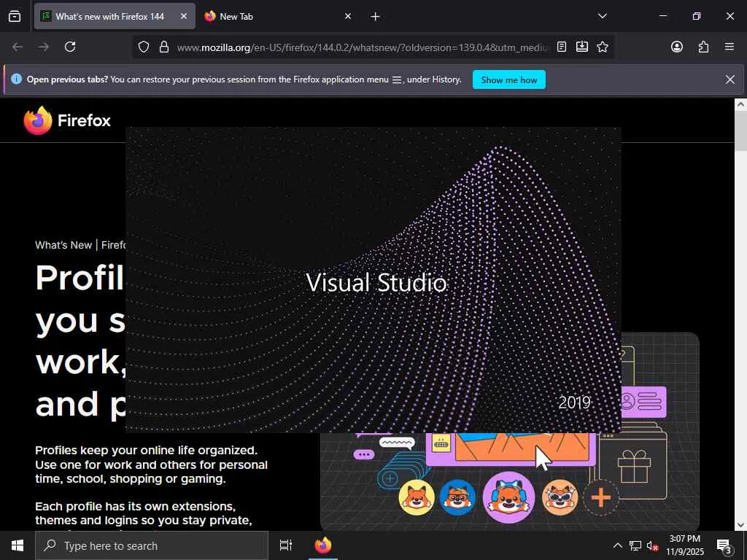Viewport: 747px width, 560px height.
Task: Open tracking protection shield icon
Action: (144, 47)
